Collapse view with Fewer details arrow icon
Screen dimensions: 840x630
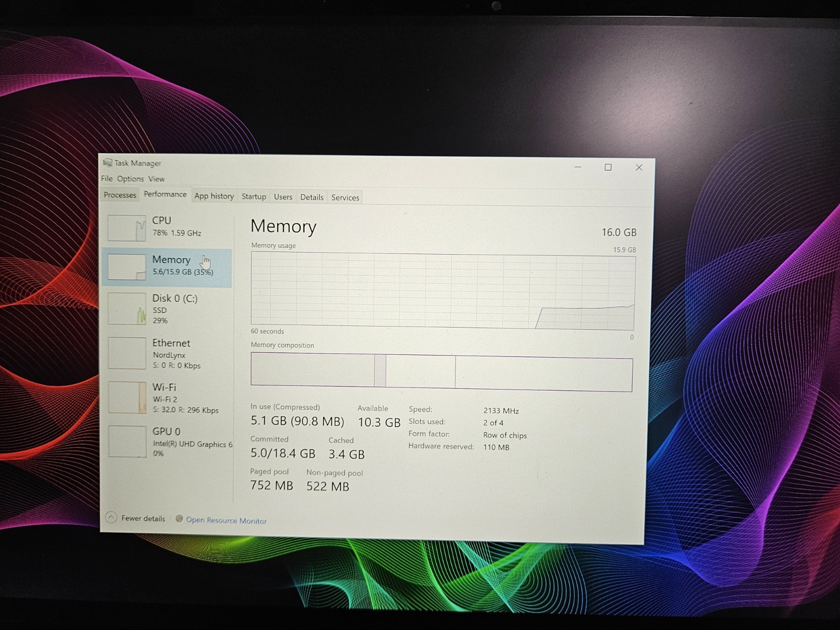tap(111, 518)
